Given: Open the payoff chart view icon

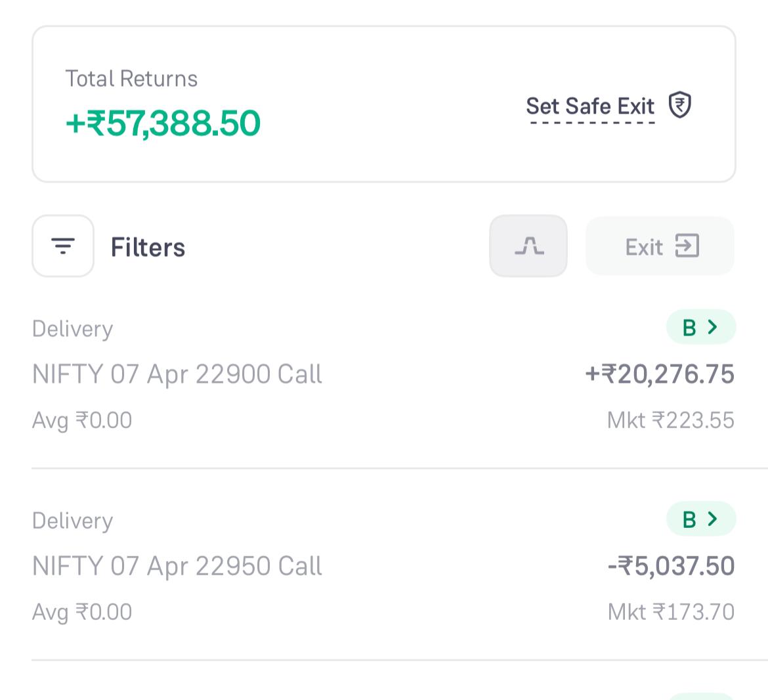Looking at the screenshot, I should (528, 246).
